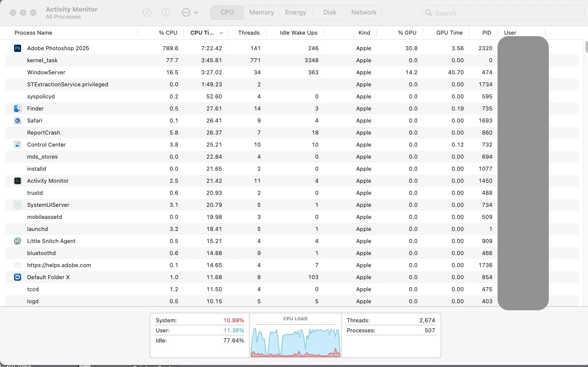Select the logd process row
This screenshot has width=588, height=367.
(292, 301)
